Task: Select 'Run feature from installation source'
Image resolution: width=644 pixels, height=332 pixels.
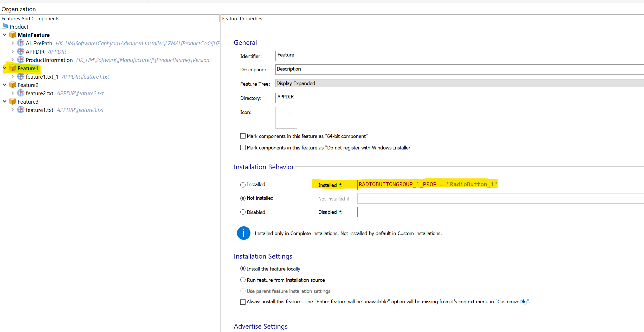Action: [243, 280]
